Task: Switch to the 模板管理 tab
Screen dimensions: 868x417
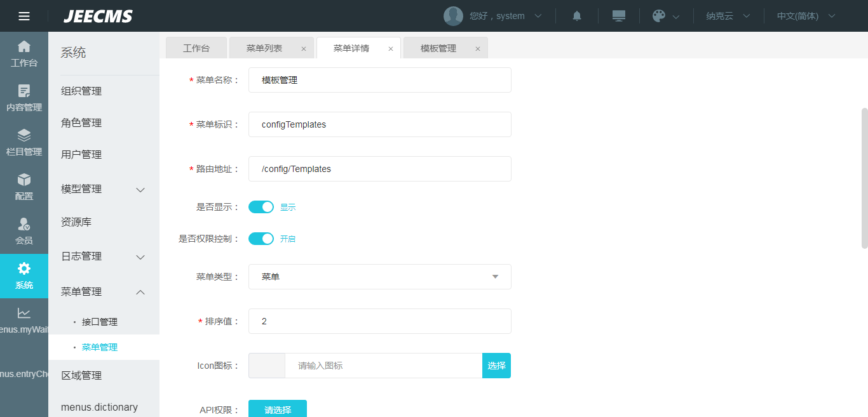Action: pos(438,48)
